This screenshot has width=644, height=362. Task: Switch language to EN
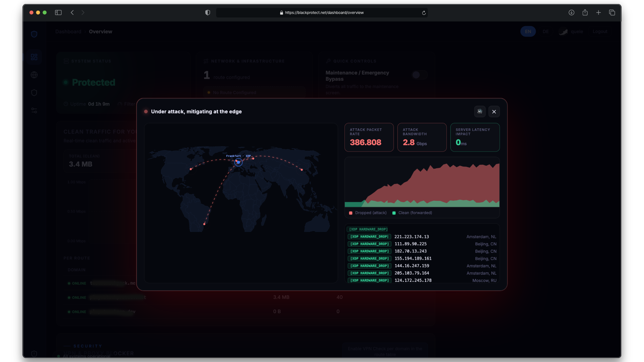[528, 32]
